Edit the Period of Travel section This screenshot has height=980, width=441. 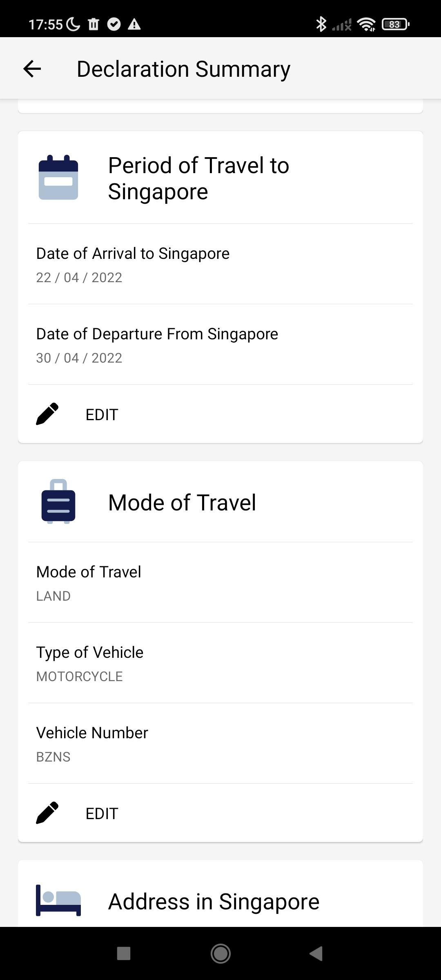[x=102, y=414]
